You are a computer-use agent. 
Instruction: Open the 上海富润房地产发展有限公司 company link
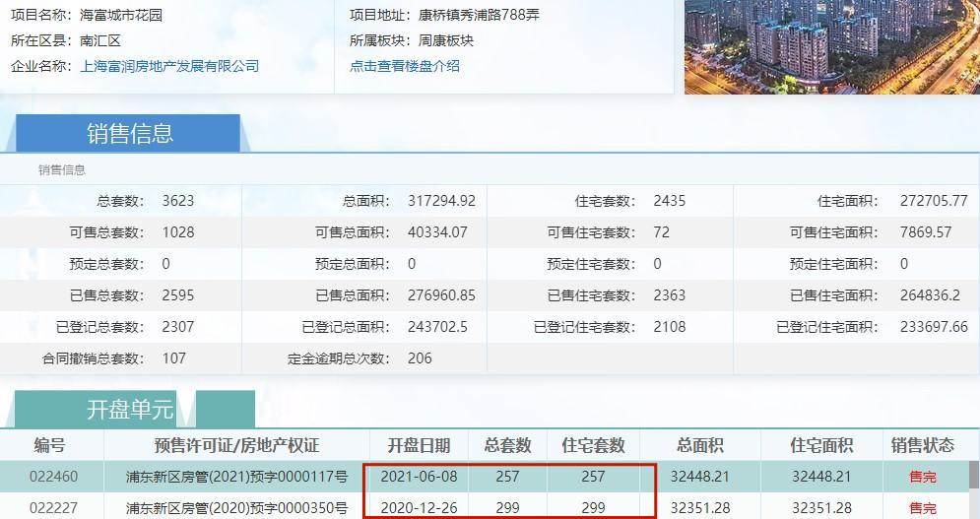(x=169, y=66)
